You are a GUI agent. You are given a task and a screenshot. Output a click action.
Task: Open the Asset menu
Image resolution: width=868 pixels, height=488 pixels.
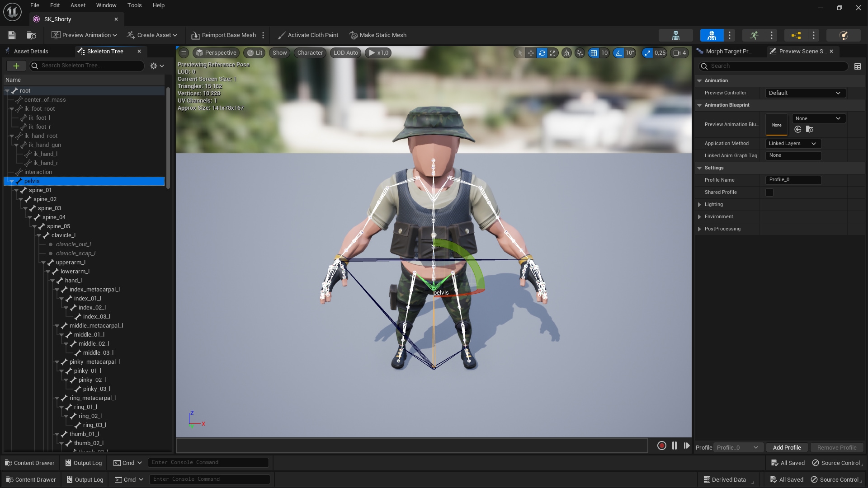tap(78, 5)
